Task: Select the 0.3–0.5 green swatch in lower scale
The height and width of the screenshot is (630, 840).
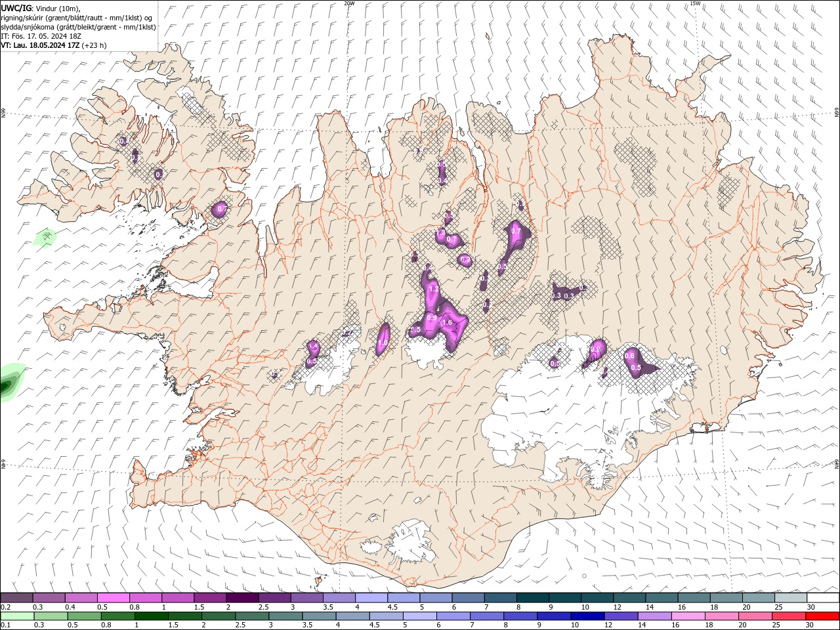Action: [x=51, y=616]
